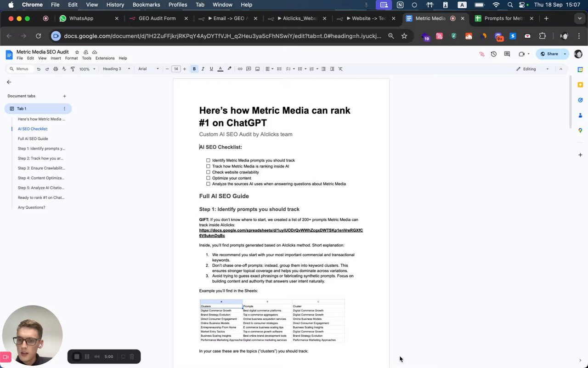This screenshot has width=588, height=368.
Task: Underline the selected text
Action: (211, 69)
